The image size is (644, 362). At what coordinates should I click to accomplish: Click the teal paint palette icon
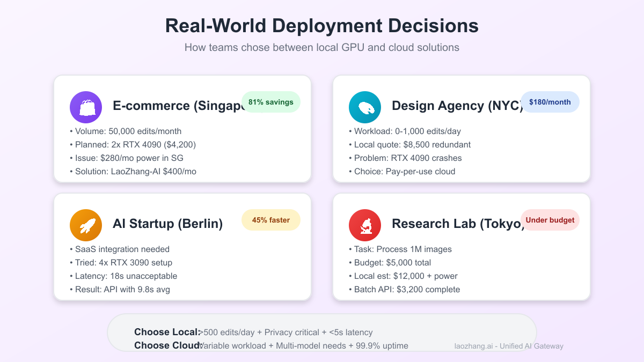[365, 107]
